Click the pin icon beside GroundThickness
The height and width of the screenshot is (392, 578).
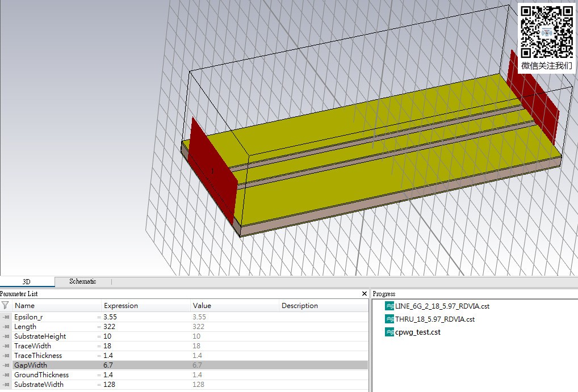[x=6, y=374]
